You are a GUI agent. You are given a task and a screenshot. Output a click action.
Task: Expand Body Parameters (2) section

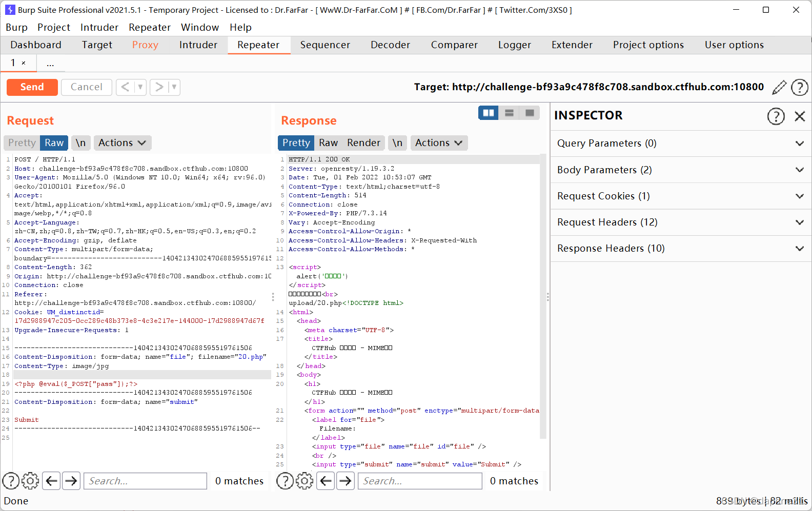(x=681, y=170)
